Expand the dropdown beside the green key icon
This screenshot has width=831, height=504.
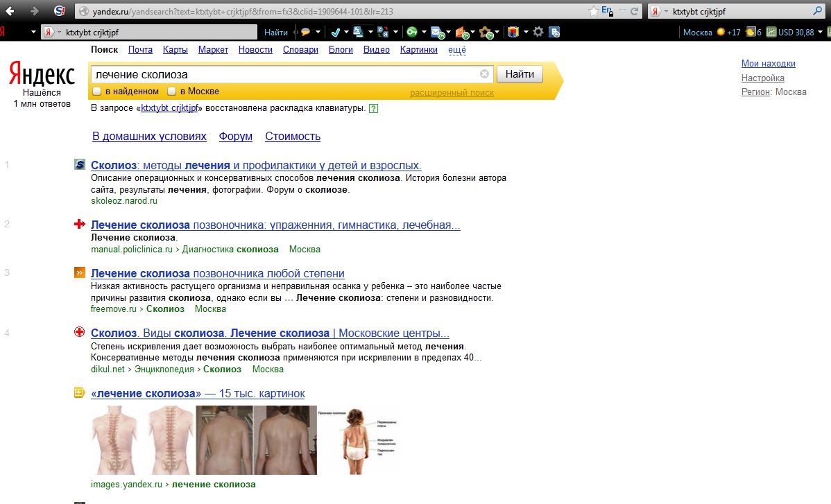(x=424, y=33)
